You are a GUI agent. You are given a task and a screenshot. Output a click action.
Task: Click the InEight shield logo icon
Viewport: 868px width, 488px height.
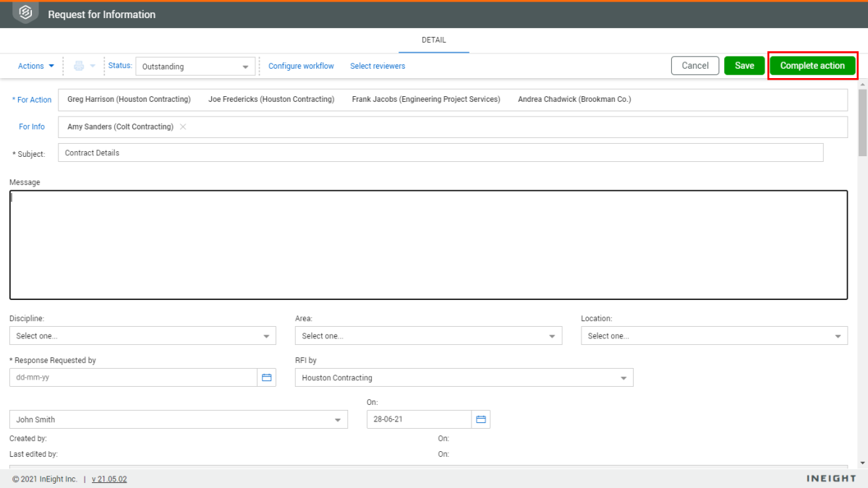(x=25, y=13)
